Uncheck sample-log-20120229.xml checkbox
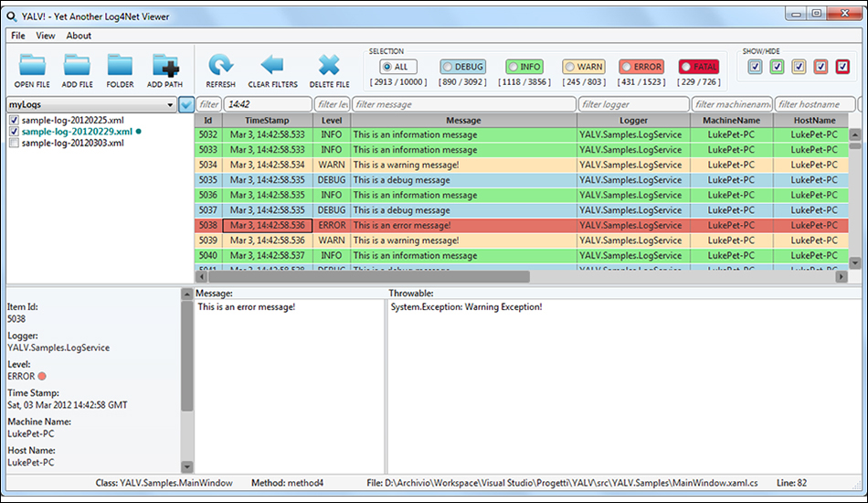Image resolution: width=868 pixels, height=503 pixels. (x=14, y=132)
